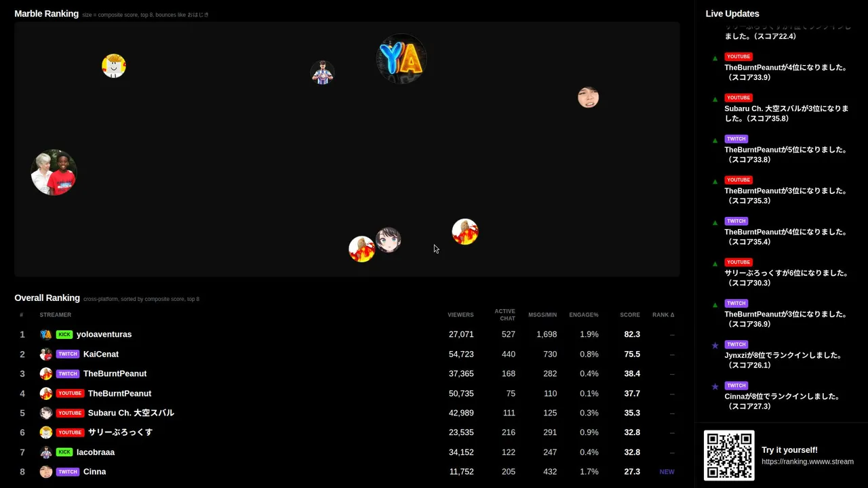This screenshot has width=868, height=488.
Task: Click the Live Updates heading
Action: pyautogui.click(x=732, y=14)
